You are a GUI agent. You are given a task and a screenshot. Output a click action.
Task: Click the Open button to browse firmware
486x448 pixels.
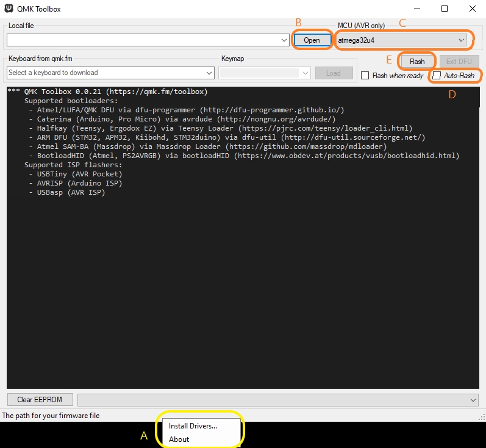pos(312,40)
